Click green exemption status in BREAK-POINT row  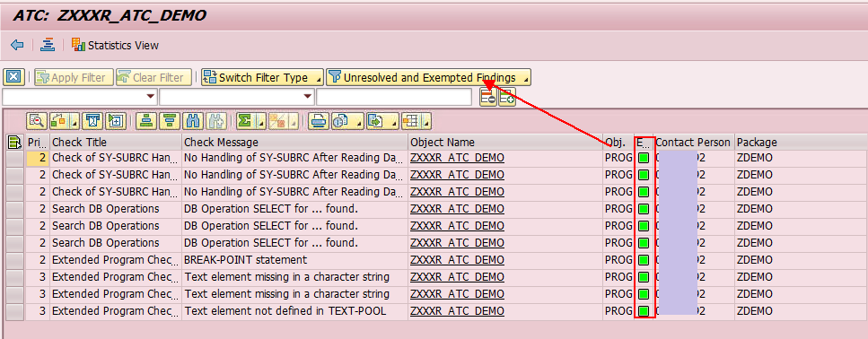pos(644,260)
